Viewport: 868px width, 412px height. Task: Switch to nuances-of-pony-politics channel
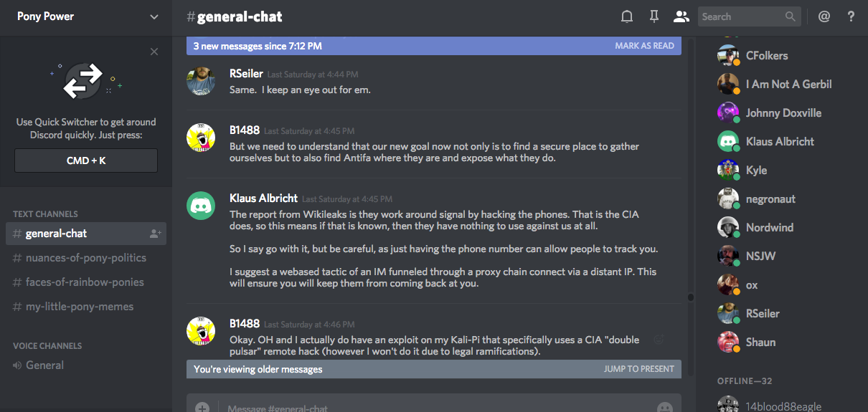[85, 258]
